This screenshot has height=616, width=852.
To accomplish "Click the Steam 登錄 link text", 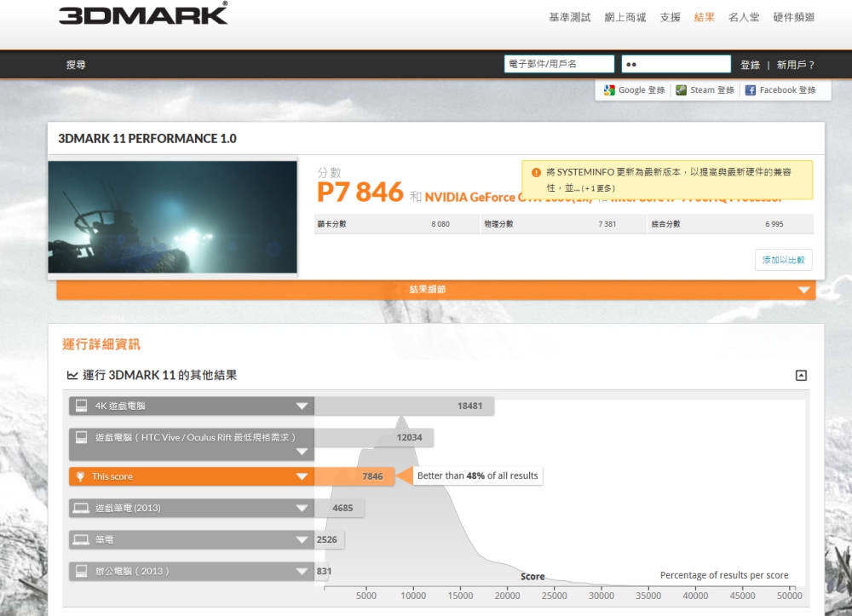I will click(712, 90).
